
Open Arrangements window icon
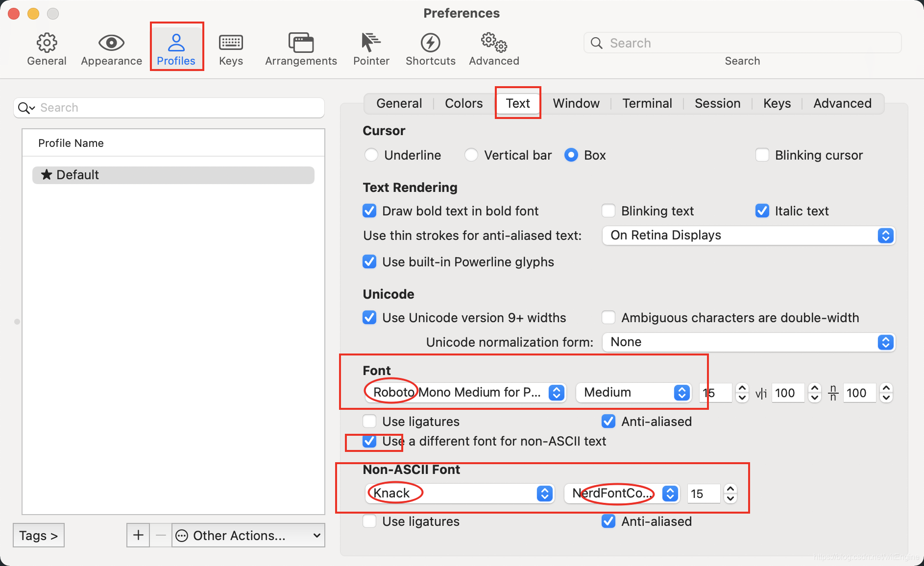click(301, 43)
